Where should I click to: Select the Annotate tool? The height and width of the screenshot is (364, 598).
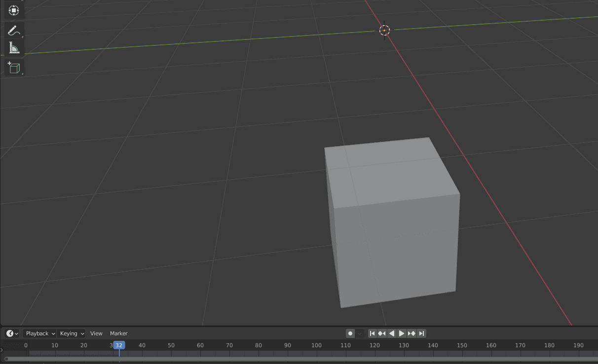(x=14, y=30)
